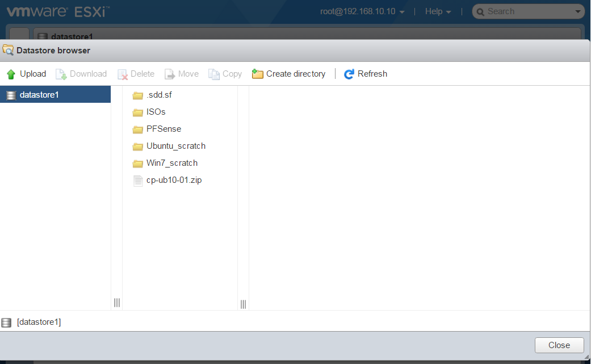
Task: Open the .sdd.sf folder
Action: pyautogui.click(x=158, y=95)
